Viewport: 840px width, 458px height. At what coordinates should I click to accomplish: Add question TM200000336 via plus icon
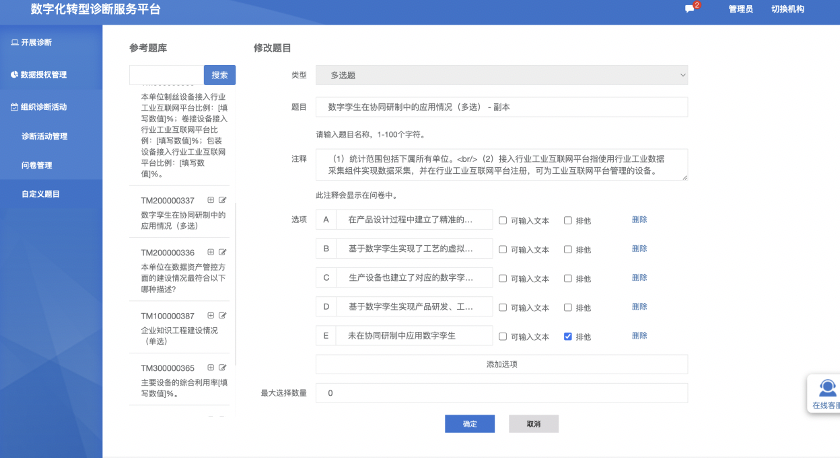coord(211,252)
